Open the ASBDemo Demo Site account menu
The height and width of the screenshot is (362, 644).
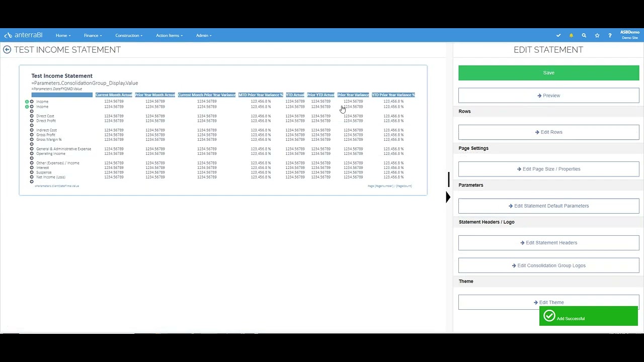[x=629, y=35]
